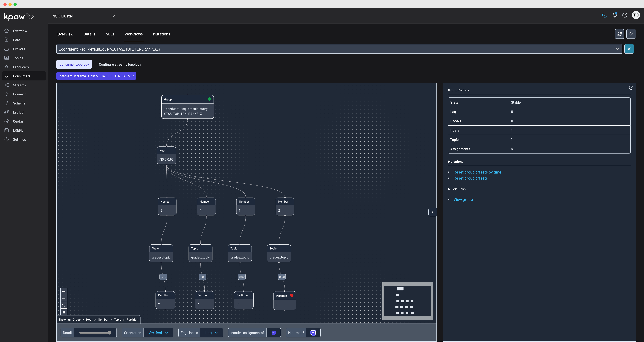Screen dimensions: 644x342
Task: Close the Group Details panel
Action: (x=631, y=88)
